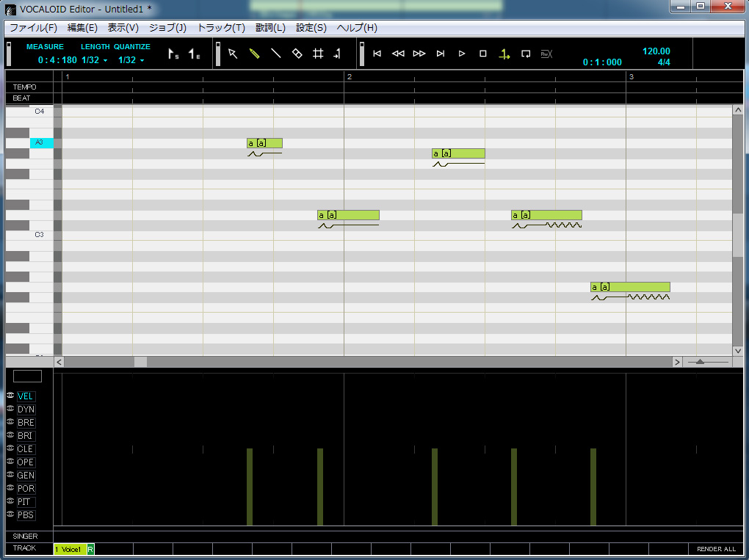Click the ReWire icon

click(546, 54)
